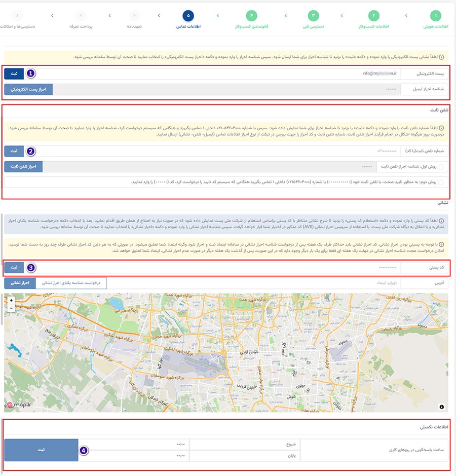Viewport: 456px width, 476px height.
Task: Click chevron between steps 7 and 8
Action: [52, 16]
